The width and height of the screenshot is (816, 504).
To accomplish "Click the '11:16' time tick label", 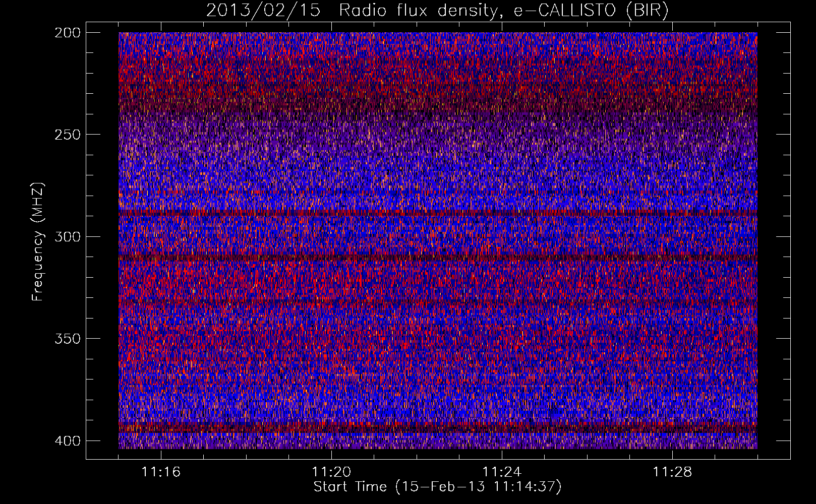I will point(161,472).
